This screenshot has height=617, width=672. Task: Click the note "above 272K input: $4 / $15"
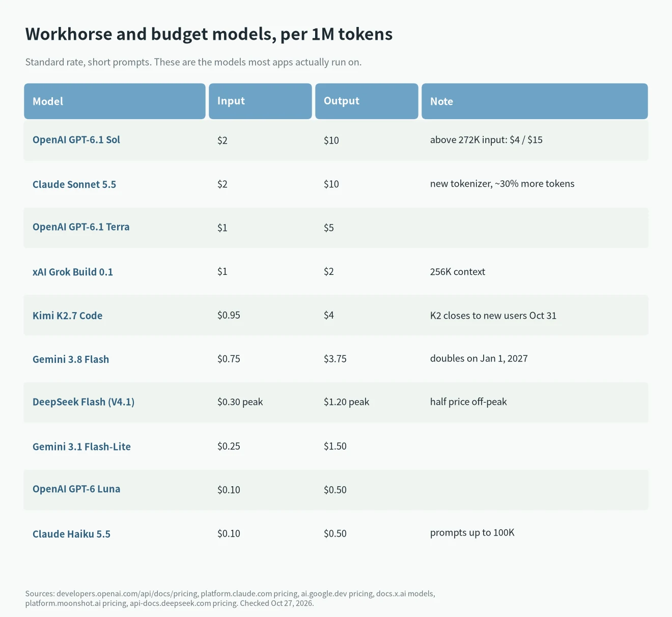click(x=486, y=140)
